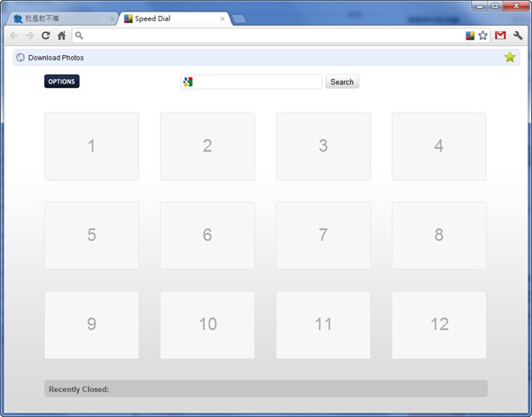Image resolution: width=532 pixels, height=417 pixels.
Task: Select speed dial slot 8
Action: click(x=439, y=235)
